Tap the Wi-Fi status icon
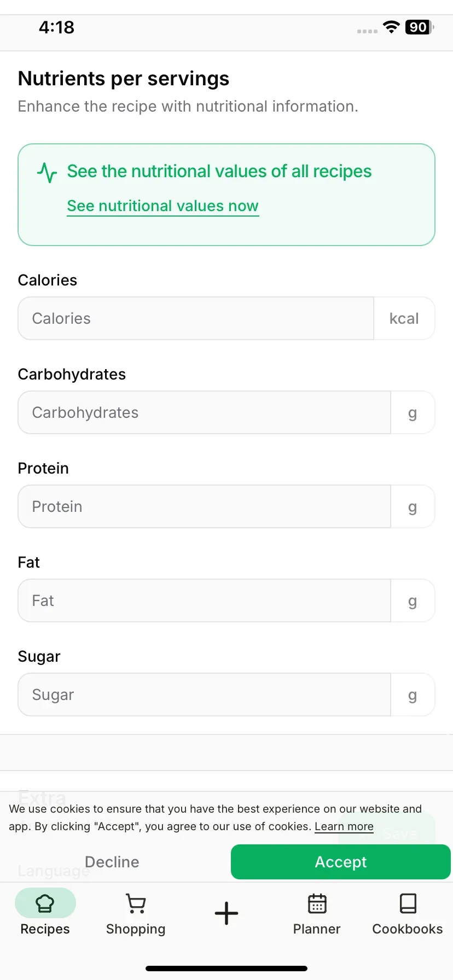Screen dimensions: 453x980 [x=391, y=27]
